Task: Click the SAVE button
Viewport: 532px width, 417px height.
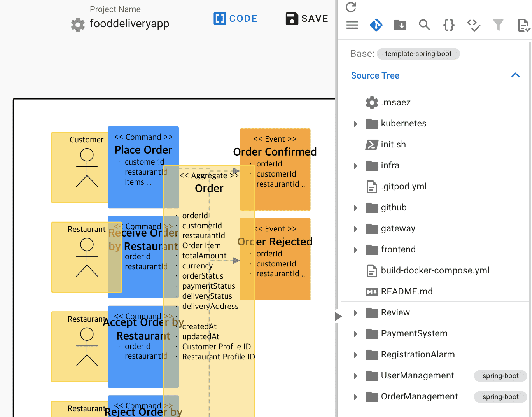Action: (x=307, y=19)
